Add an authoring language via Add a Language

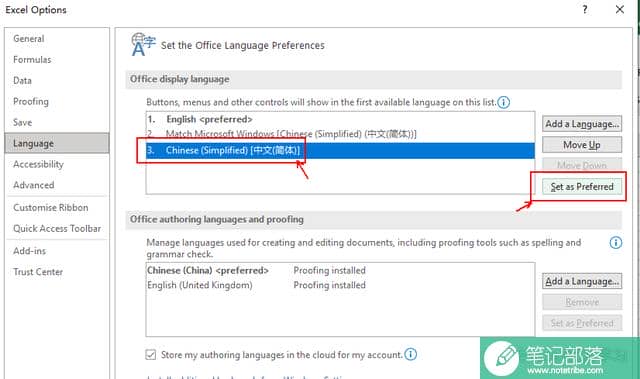click(582, 281)
